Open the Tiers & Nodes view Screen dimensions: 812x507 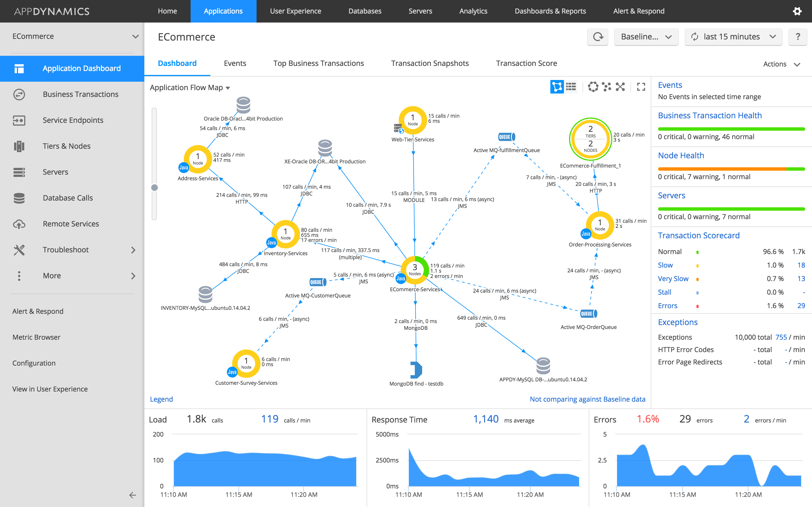[x=67, y=146]
